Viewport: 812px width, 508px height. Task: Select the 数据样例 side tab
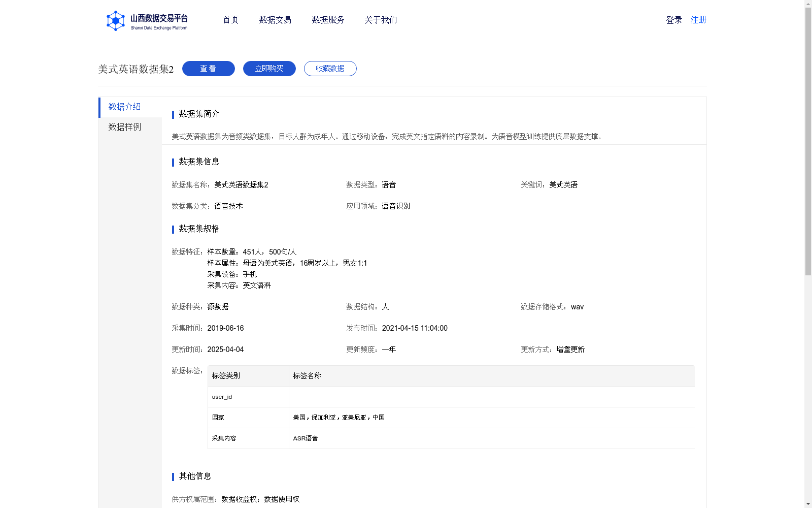(x=130, y=128)
